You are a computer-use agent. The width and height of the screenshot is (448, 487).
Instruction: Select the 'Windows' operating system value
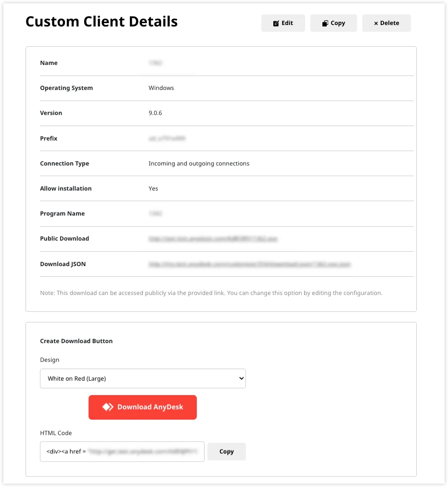[x=161, y=88]
